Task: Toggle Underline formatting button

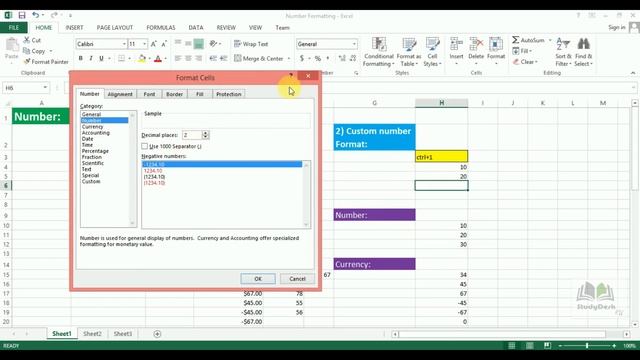Action: pyautogui.click(x=101, y=58)
